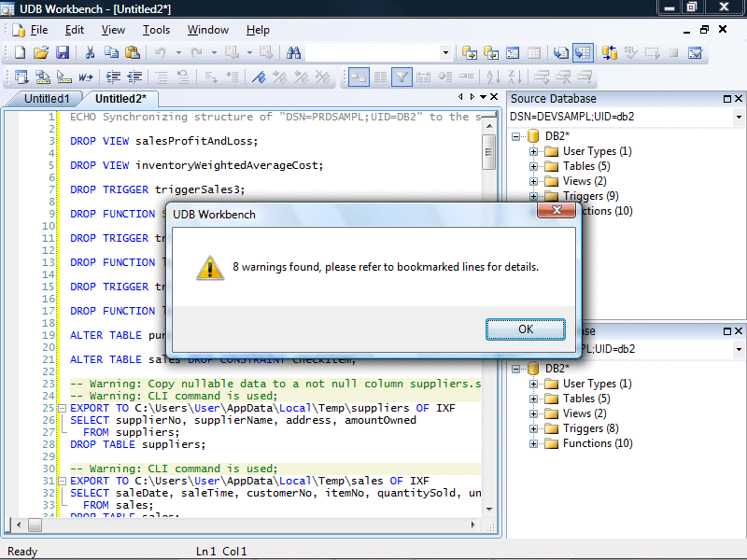
Task: Close the active editor tab with X
Action: point(494,97)
